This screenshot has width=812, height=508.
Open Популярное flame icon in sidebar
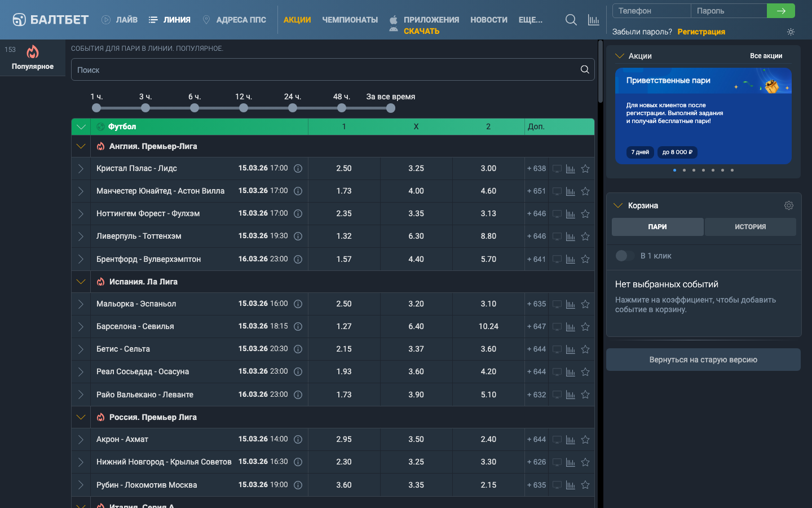click(33, 52)
